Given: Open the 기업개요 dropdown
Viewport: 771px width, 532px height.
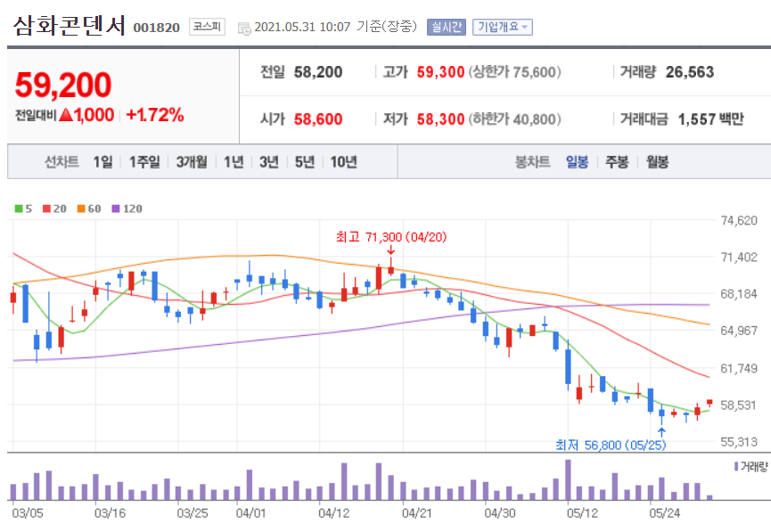Looking at the screenshot, I should (502, 27).
